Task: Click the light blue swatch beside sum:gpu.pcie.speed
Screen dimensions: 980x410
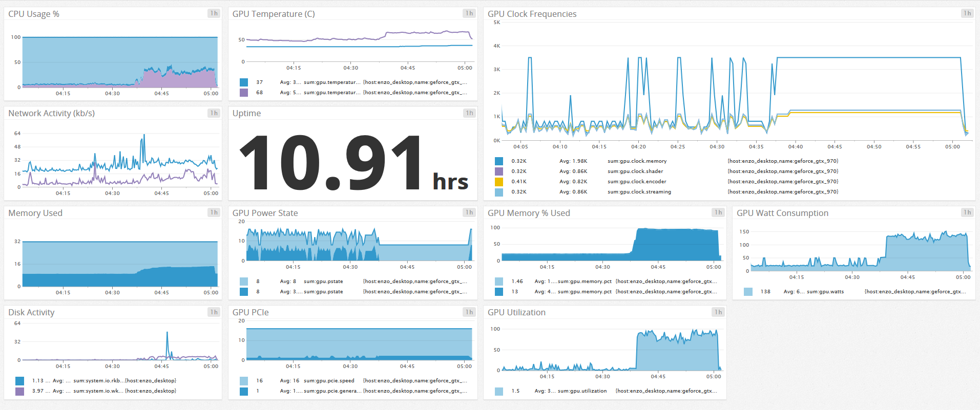Action: point(244,381)
